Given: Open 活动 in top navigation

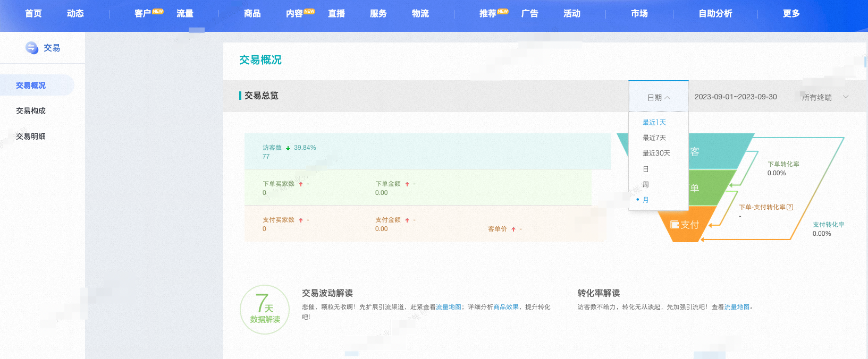Looking at the screenshot, I should (572, 13).
